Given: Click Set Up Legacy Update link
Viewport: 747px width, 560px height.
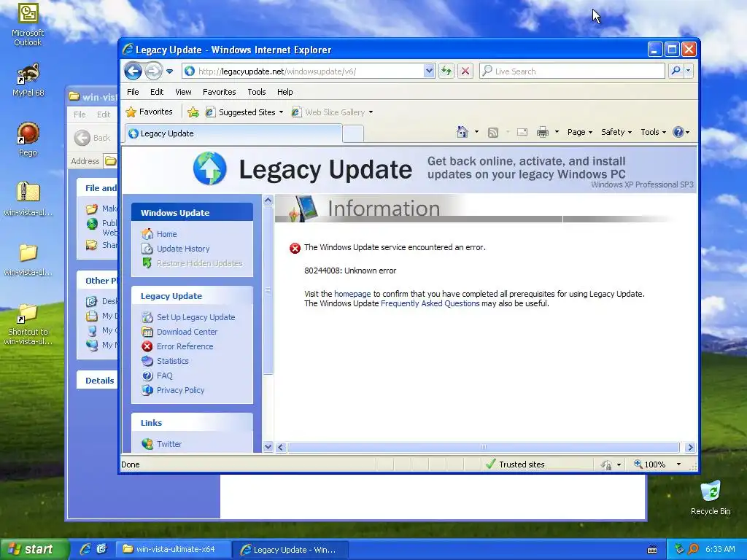Looking at the screenshot, I should 196,317.
